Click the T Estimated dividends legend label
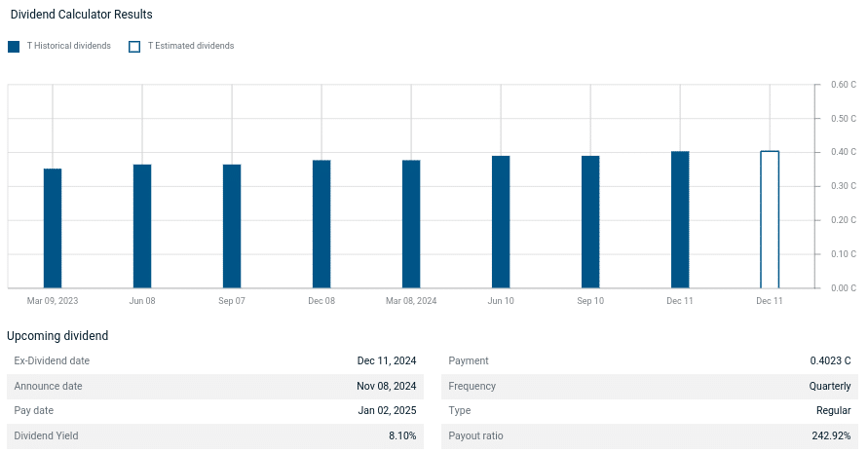The height and width of the screenshot is (453, 868). [190, 47]
